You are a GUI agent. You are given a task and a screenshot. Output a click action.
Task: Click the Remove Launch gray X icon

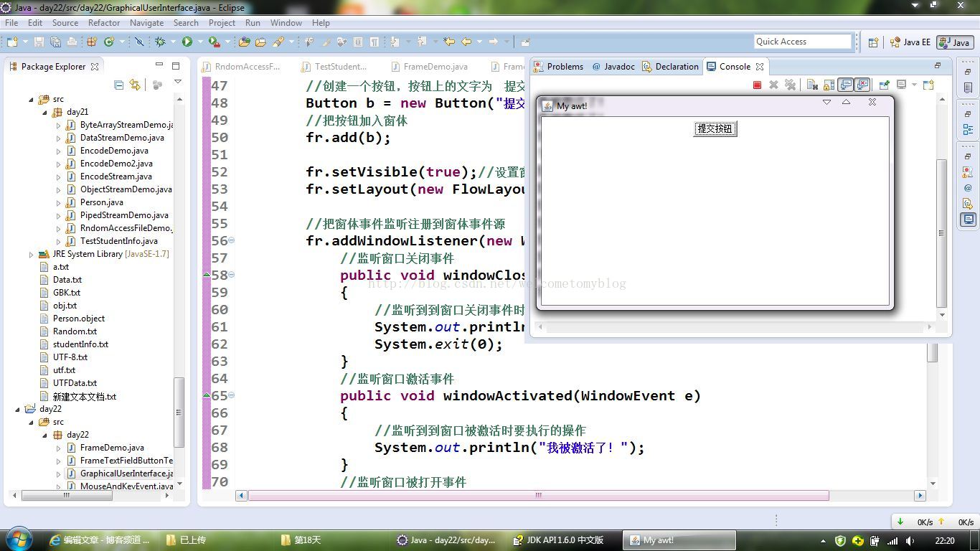tap(773, 85)
